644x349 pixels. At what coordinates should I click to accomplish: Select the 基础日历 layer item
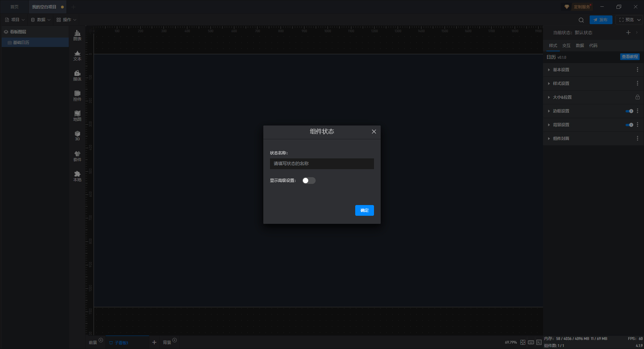coord(35,43)
